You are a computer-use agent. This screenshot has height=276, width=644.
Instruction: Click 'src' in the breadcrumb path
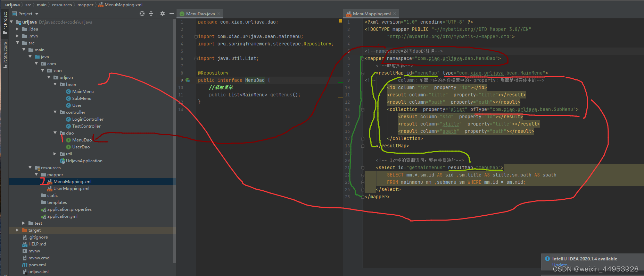(x=28, y=5)
